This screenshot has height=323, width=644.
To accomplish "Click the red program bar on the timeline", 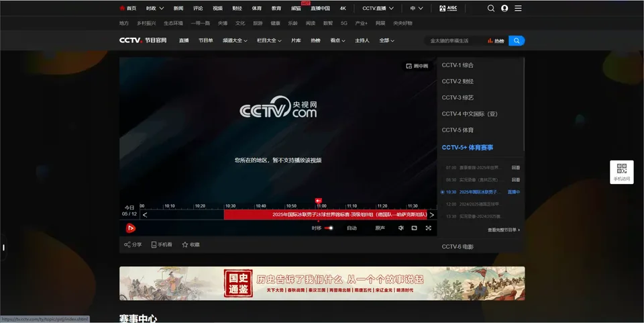I will point(326,214).
